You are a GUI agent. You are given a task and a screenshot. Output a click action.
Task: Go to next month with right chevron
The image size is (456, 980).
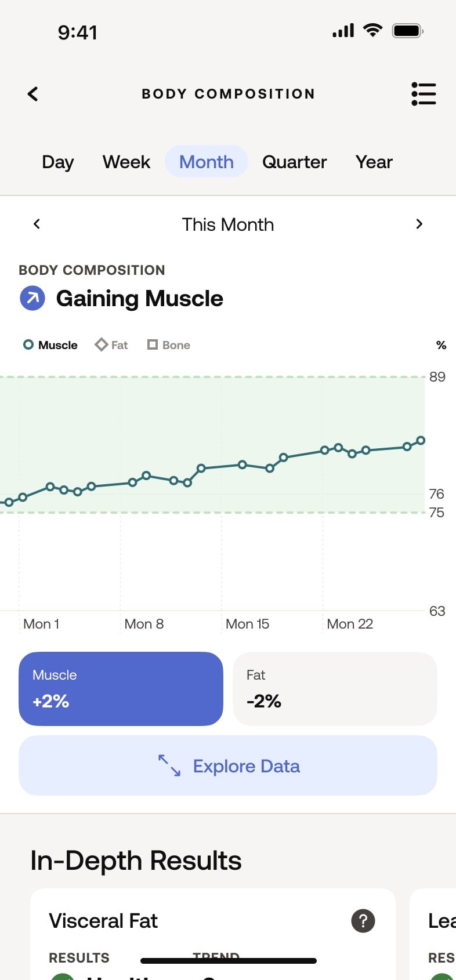419,224
